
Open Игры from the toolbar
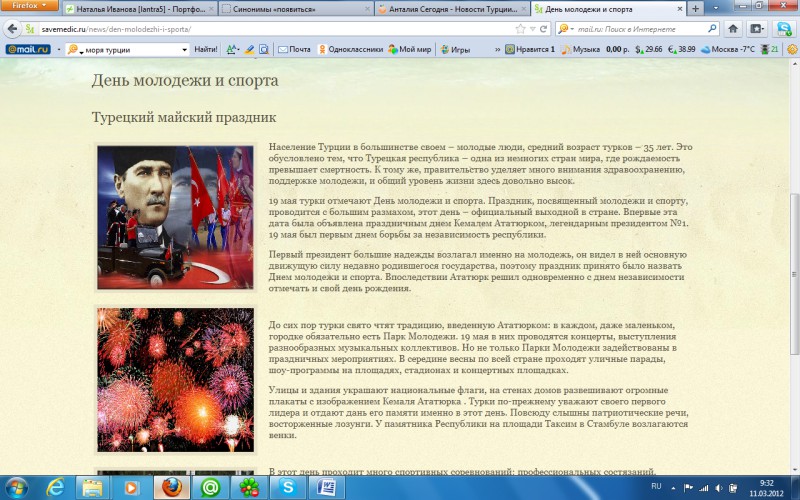(455, 49)
